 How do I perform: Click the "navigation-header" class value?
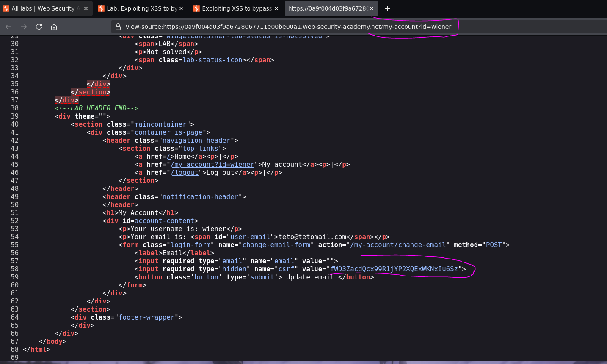pyautogui.click(x=196, y=140)
